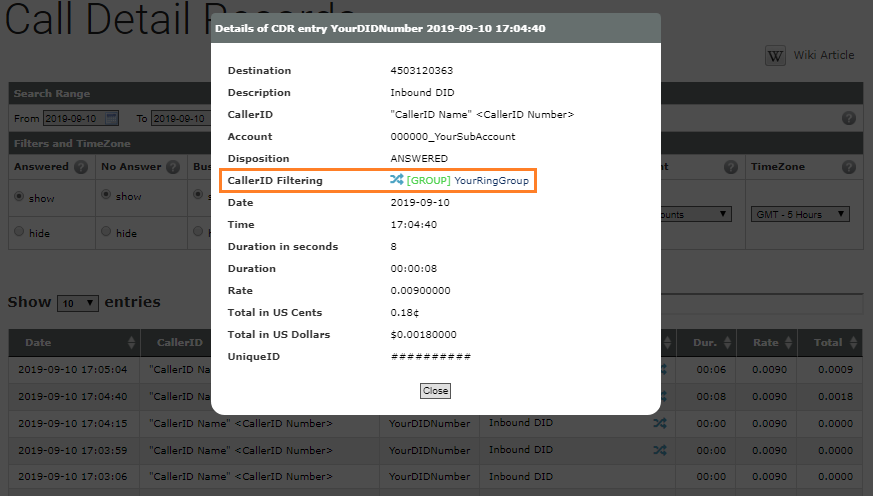
Task: Click the 2019-09-10 17:03:06 date cell
Action: 72,477
